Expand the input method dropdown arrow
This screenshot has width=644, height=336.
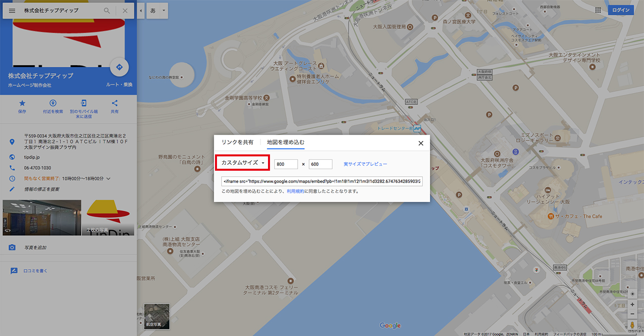coord(164,10)
